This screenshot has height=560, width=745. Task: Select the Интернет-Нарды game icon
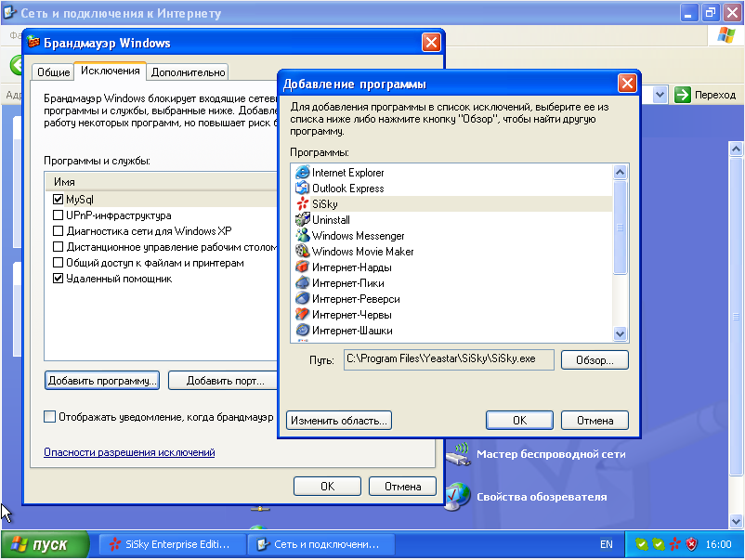coord(302,267)
